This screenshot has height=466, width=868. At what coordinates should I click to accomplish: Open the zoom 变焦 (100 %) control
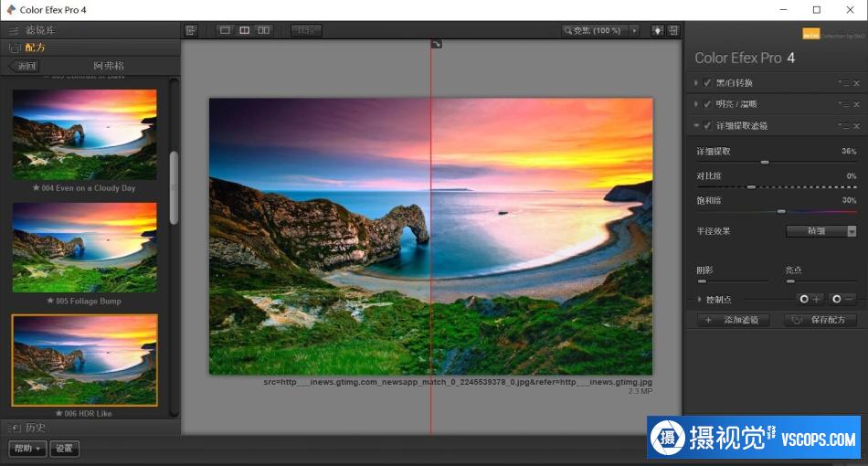click(x=594, y=30)
